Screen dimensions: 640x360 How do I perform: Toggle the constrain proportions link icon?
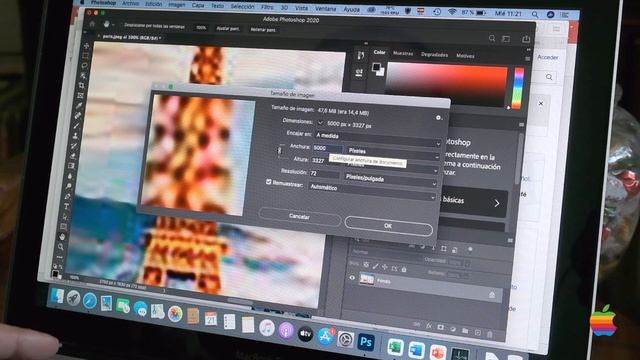coord(280,150)
